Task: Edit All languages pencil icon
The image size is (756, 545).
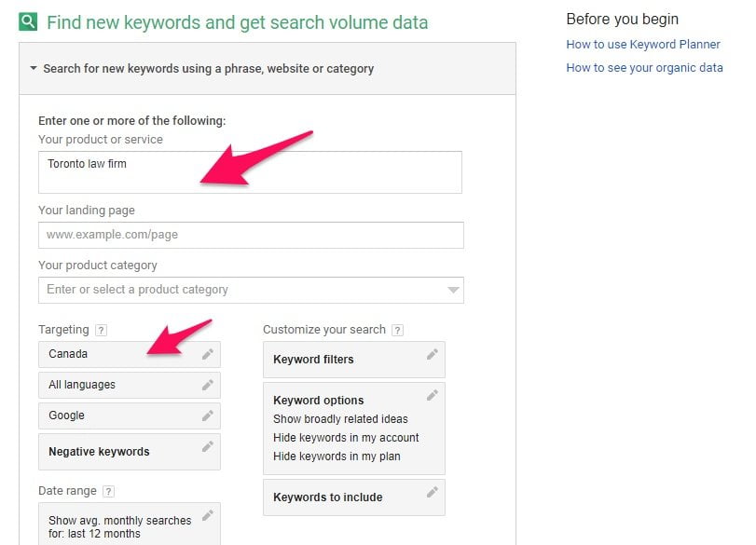Action: 207,385
